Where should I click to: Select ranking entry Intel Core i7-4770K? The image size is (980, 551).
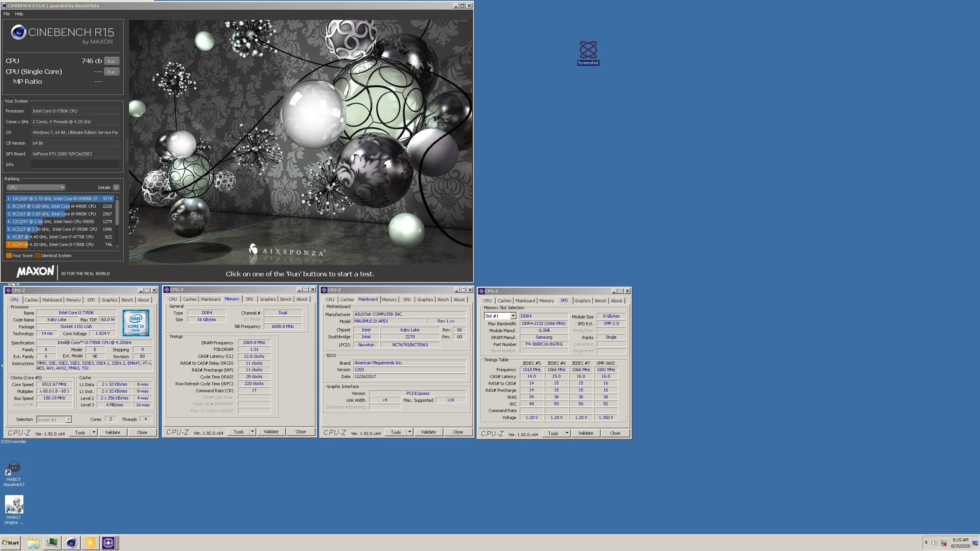(60, 237)
